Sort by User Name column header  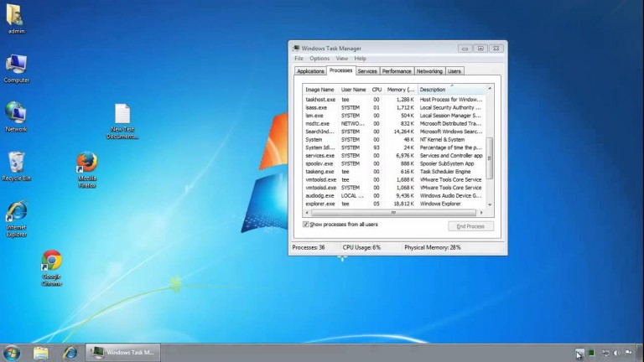tap(354, 90)
